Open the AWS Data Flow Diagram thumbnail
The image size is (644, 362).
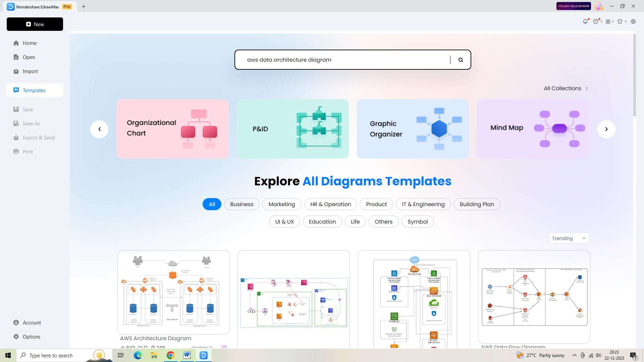coord(534,297)
